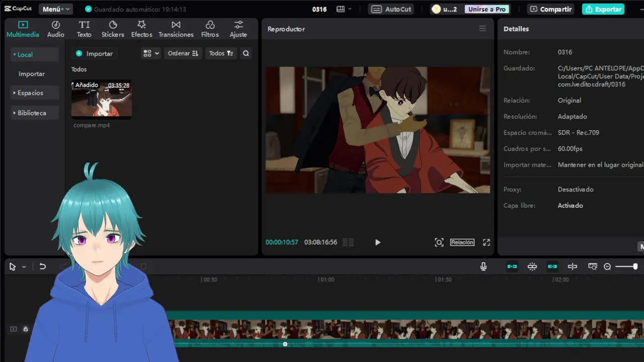644x362 pixels.
Task: Switch to the Transiciones tab
Action: point(176,29)
